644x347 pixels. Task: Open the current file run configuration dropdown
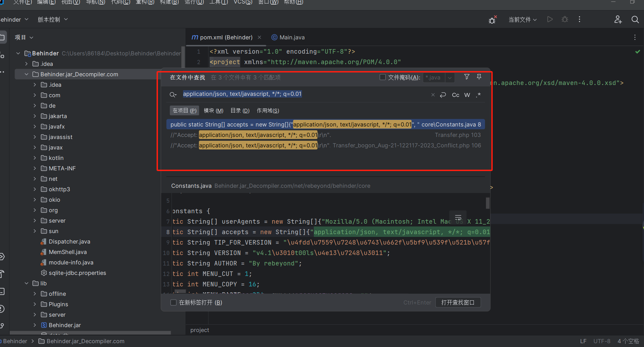tap(522, 20)
